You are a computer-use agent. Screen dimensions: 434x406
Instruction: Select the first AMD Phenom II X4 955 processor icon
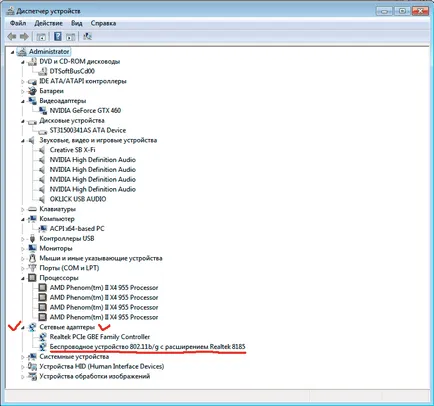tap(43, 287)
